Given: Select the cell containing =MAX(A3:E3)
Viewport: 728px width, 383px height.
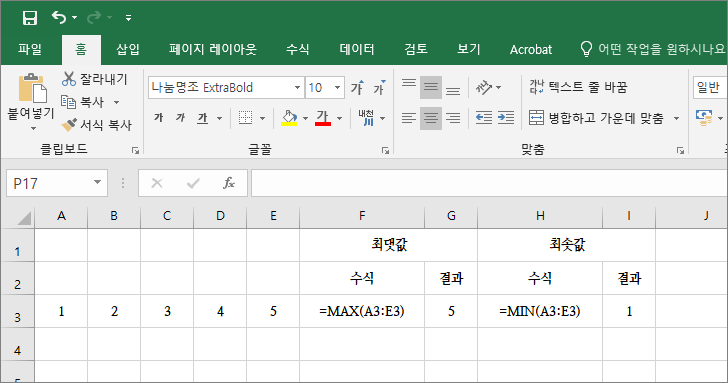Looking at the screenshot, I should coord(362,311).
